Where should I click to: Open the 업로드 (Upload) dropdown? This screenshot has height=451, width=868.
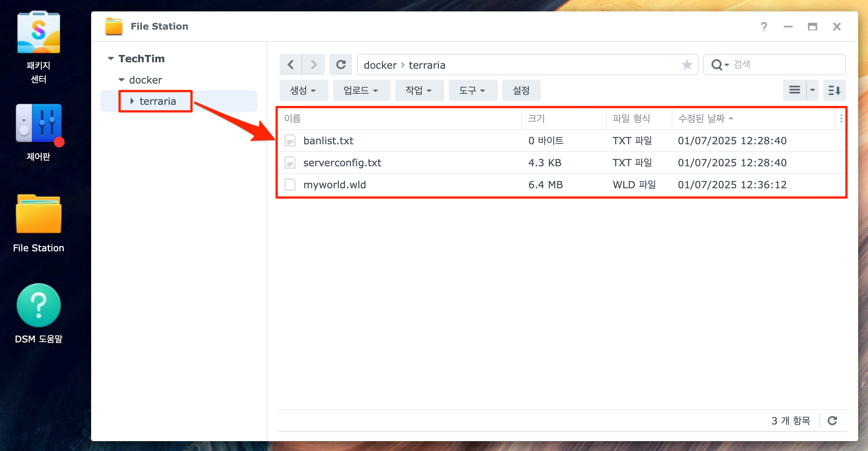(x=361, y=90)
